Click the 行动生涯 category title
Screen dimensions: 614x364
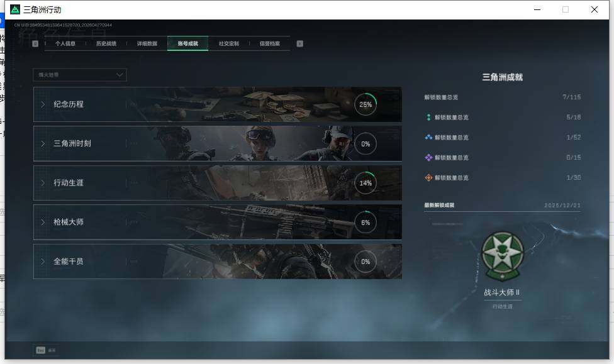click(x=69, y=183)
